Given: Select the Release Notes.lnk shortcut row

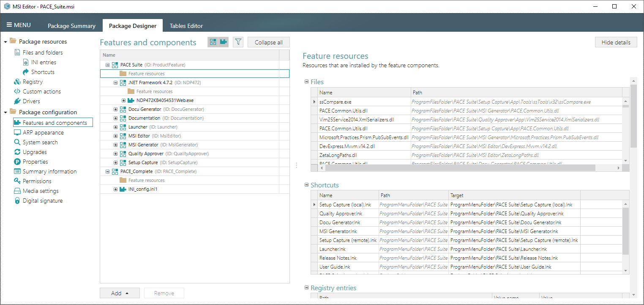Looking at the screenshot, I should [x=467, y=258].
